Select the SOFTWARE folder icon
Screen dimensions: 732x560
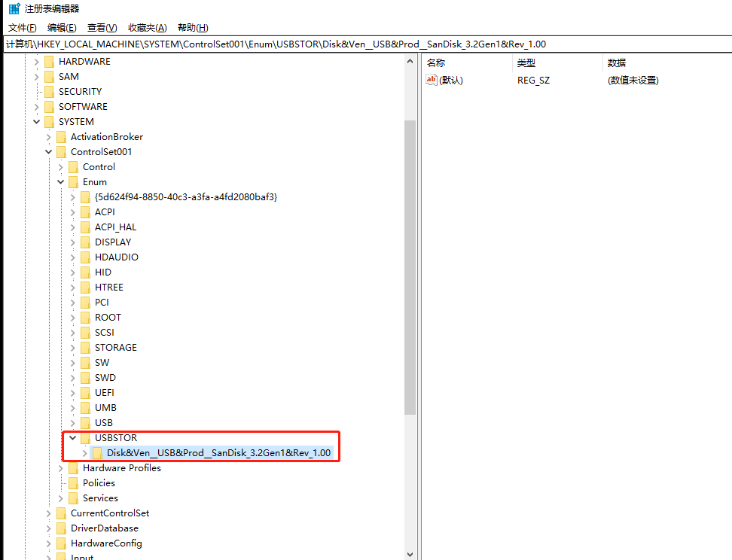(x=49, y=106)
